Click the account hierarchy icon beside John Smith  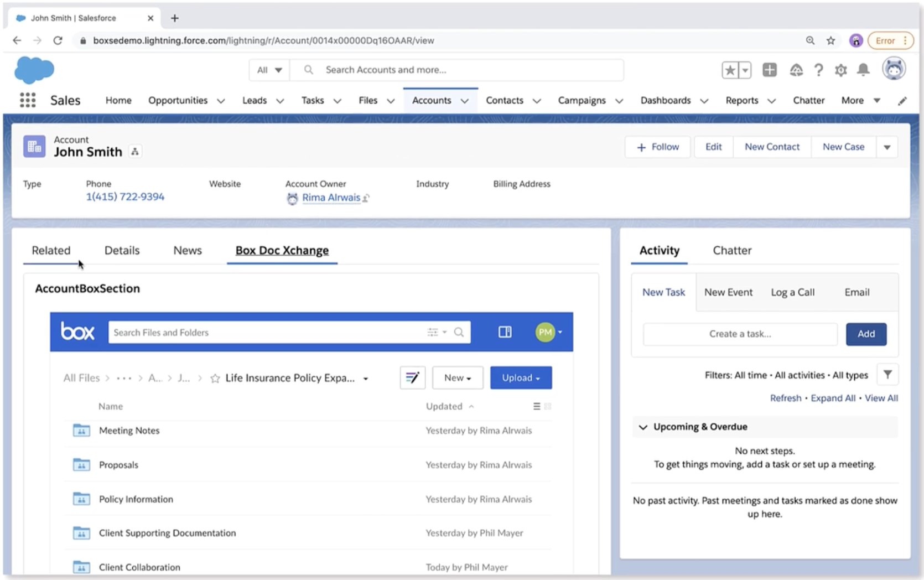[x=135, y=152]
